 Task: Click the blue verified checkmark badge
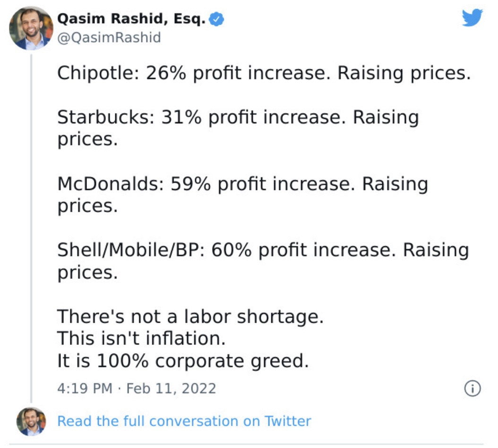[x=216, y=19]
